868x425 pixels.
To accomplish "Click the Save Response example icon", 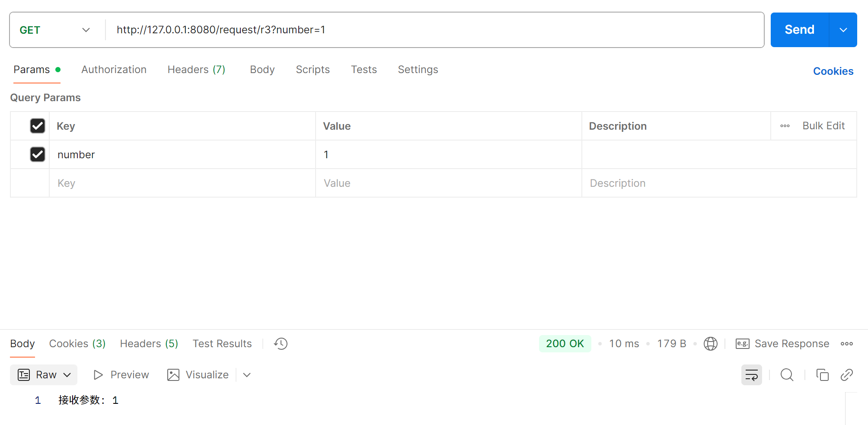I will 742,344.
